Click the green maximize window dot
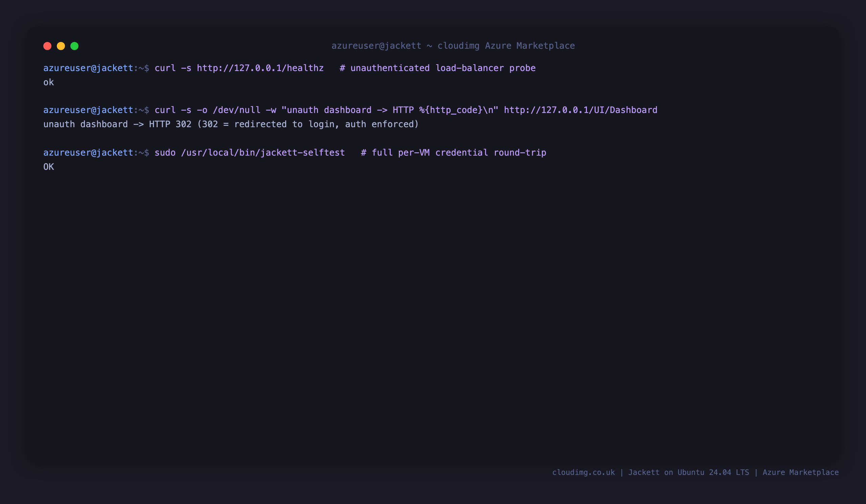 point(74,46)
